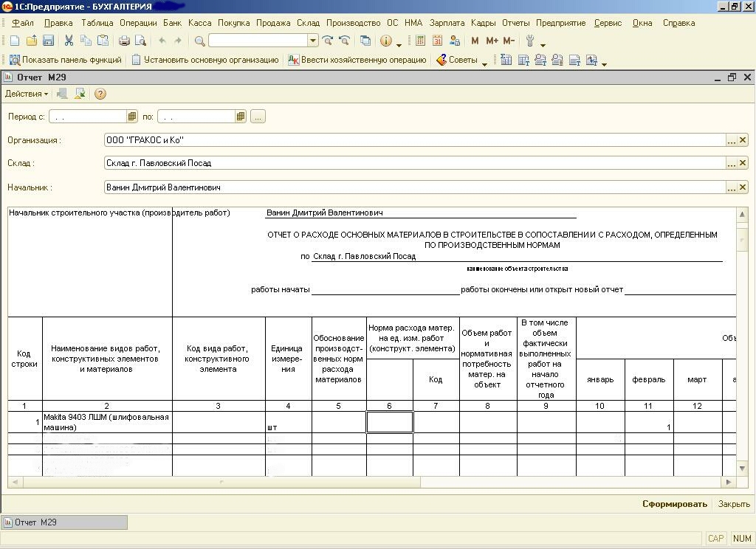Open the Файл menu
756x549 pixels.
[22, 23]
